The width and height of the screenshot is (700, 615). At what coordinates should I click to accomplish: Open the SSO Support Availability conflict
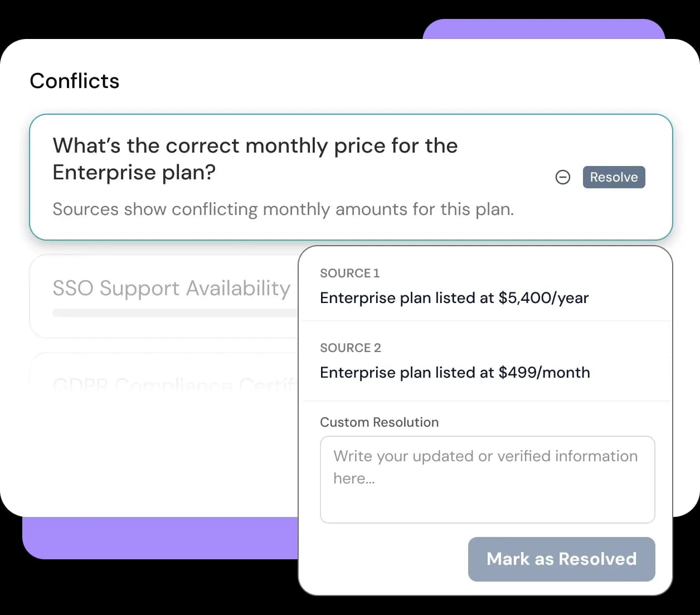tap(171, 288)
